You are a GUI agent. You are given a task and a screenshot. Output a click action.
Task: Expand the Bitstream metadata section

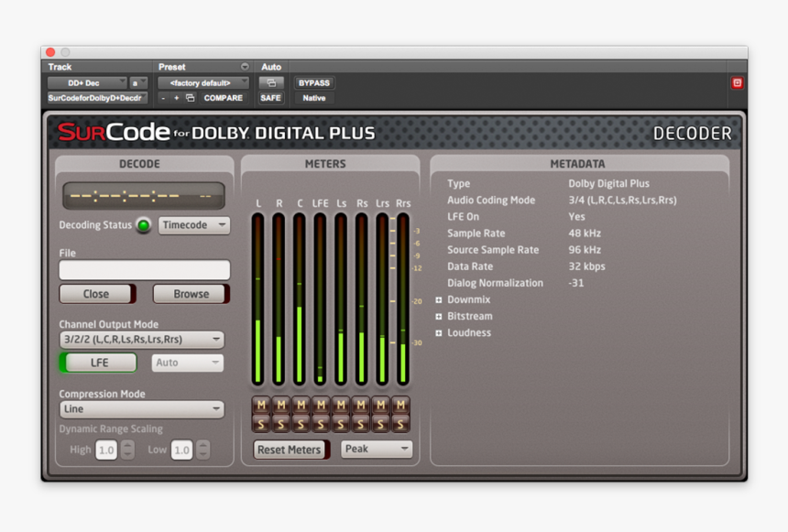coord(439,317)
